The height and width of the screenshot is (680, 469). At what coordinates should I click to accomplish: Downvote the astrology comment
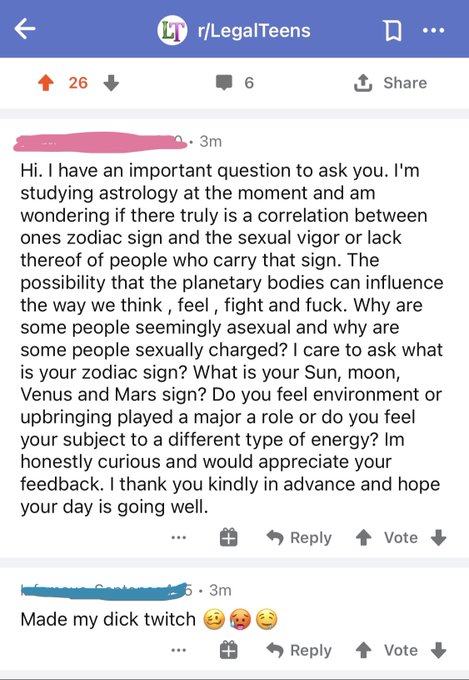(x=439, y=538)
